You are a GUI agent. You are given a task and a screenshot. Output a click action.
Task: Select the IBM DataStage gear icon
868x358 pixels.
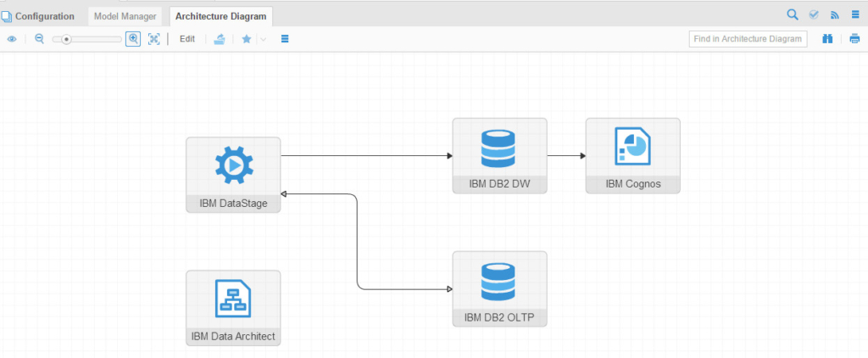pos(234,165)
